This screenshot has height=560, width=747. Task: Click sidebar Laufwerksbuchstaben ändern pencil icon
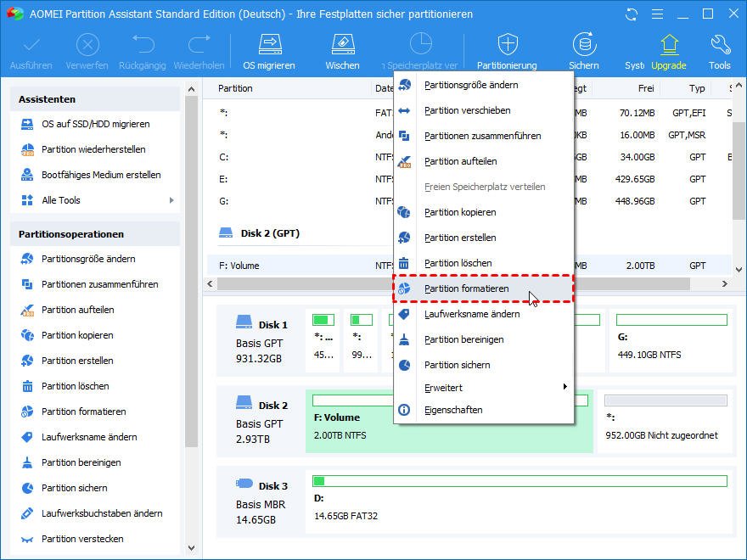tap(27, 513)
